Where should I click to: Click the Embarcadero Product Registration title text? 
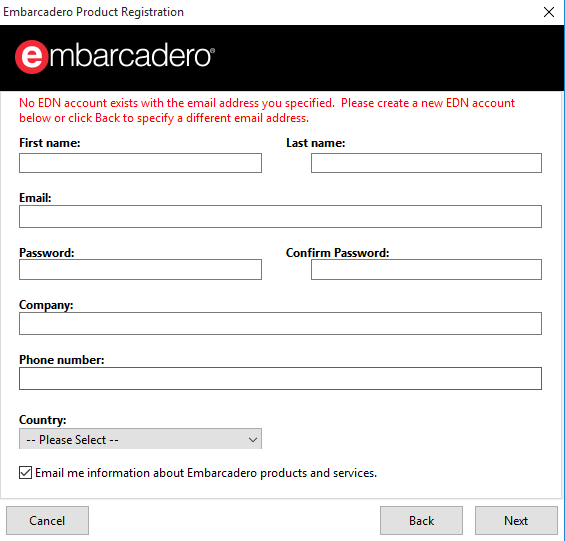pos(93,12)
